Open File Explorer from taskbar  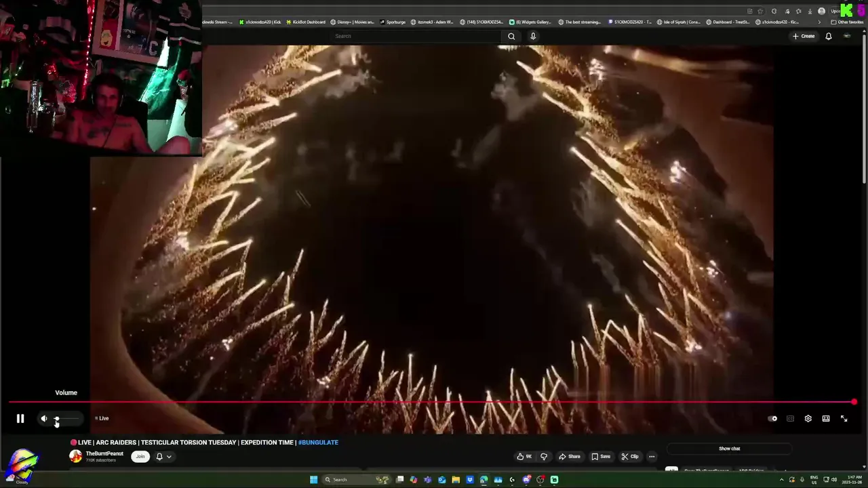click(456, 480)
